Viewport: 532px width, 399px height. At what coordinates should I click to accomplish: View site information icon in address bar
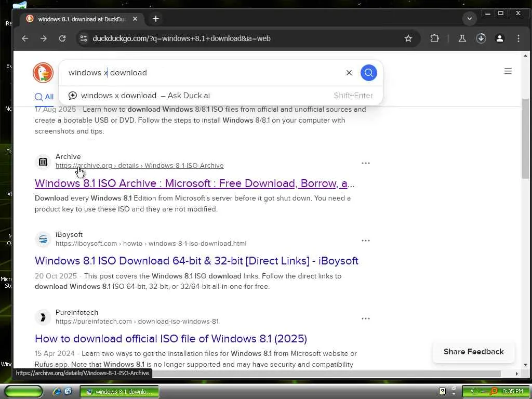[x=84, y=38]
